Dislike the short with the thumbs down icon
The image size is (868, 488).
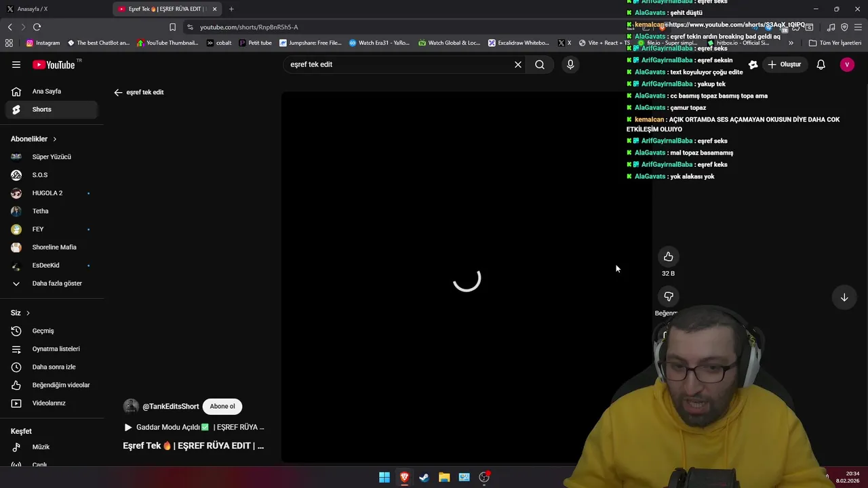coord(669,296)
